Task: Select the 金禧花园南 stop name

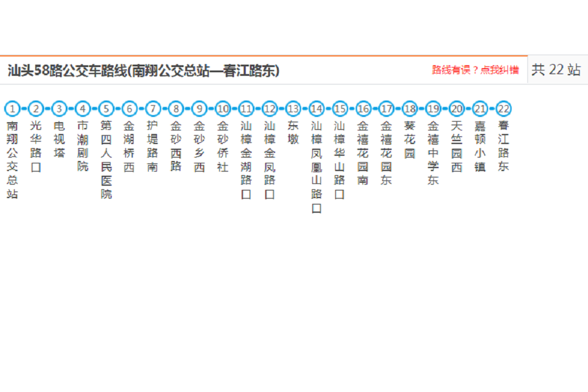Action: point(363,153)
